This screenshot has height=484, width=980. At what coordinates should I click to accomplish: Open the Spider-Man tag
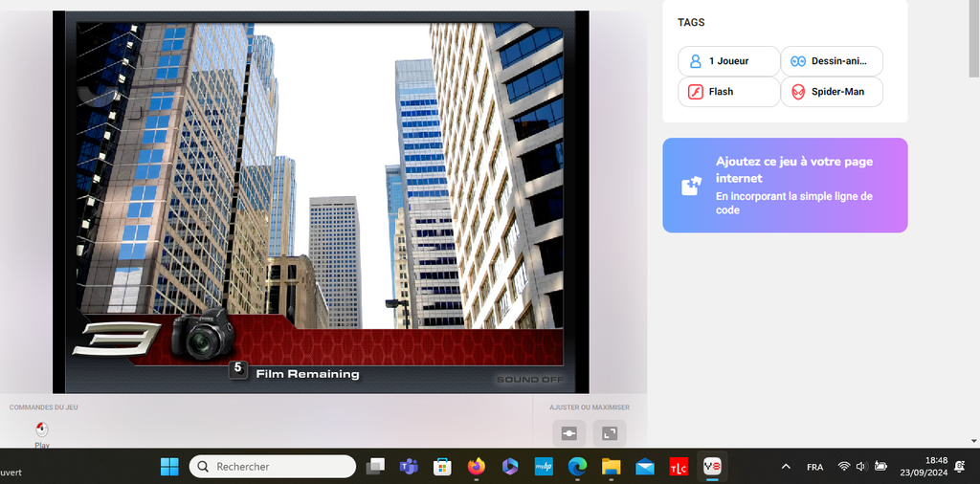pyautogui.click(x=831, y=92)
